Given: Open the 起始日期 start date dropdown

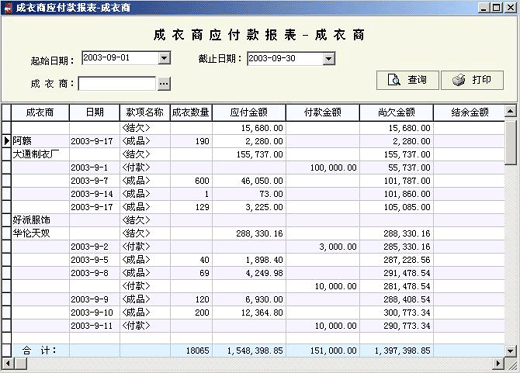Looking at the screenshot, I should tap(164, 58).
